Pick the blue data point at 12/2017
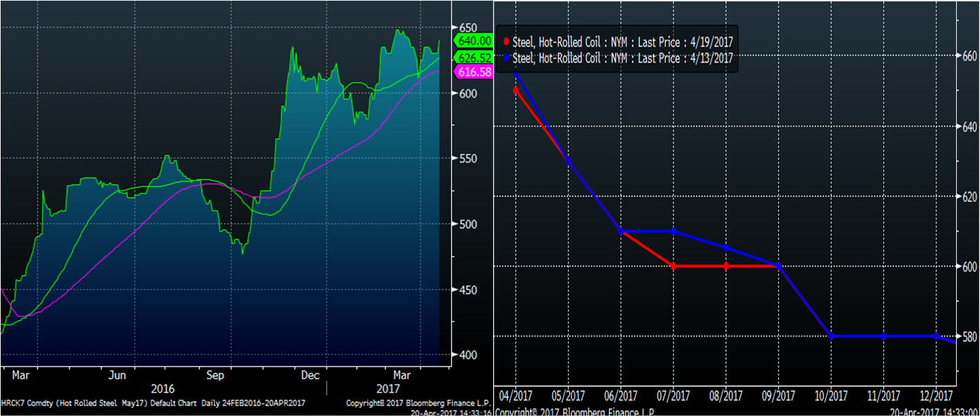Image resolution: width=980 pixels, height=417 pixels. 936,337
